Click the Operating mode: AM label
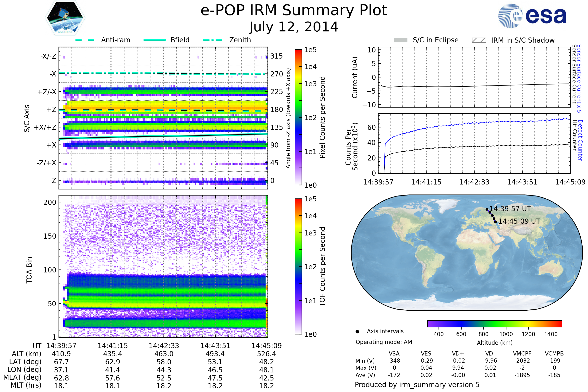 point(384,342)
